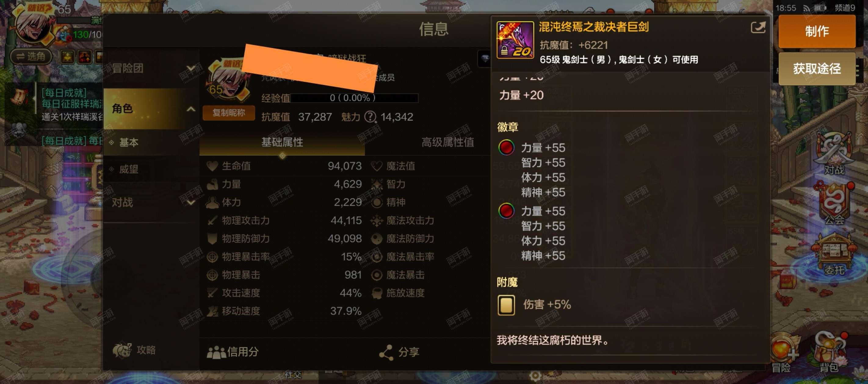Click the share icon on weapon tooltip
This screenshot has width=868, height=384.
point(758,28)
